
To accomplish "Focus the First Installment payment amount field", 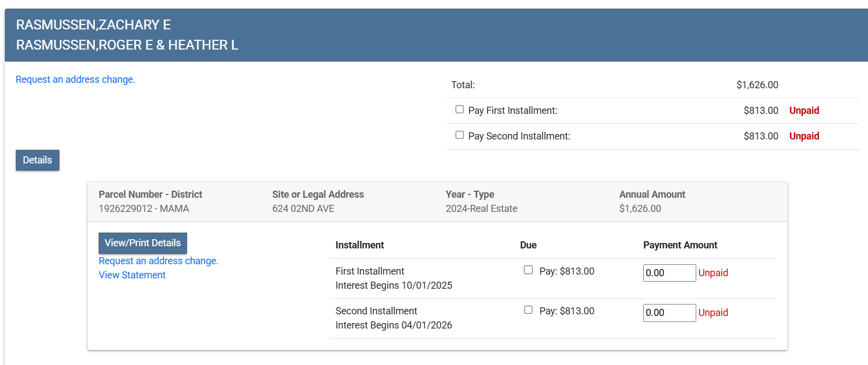I will 669,273.
